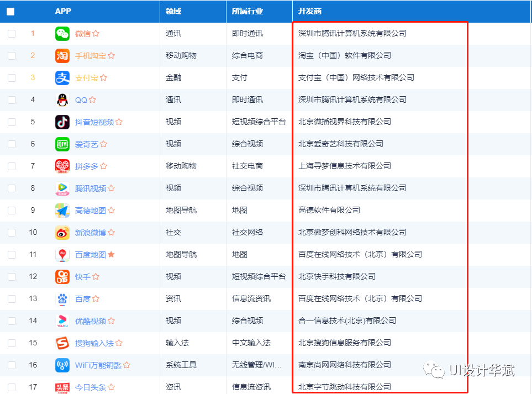Open the 优酷视频 app name link
Viewport: 532px width, 394px height.
(x=91, y=321)
